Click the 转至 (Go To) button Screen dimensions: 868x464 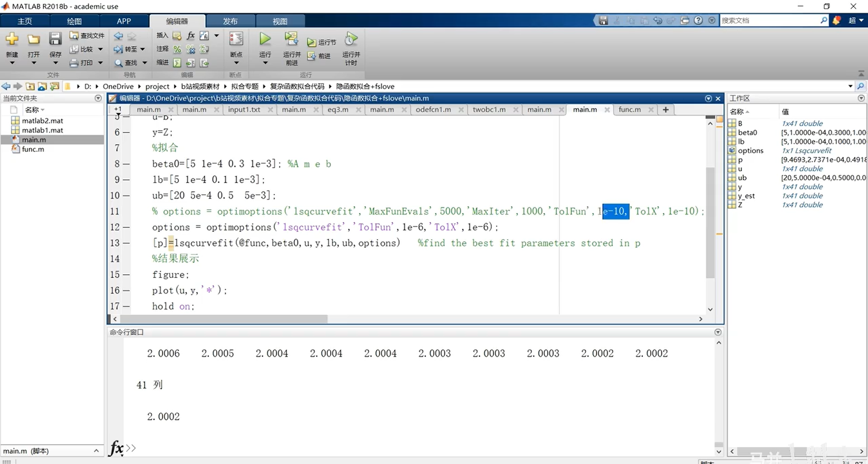coord(125,49)
